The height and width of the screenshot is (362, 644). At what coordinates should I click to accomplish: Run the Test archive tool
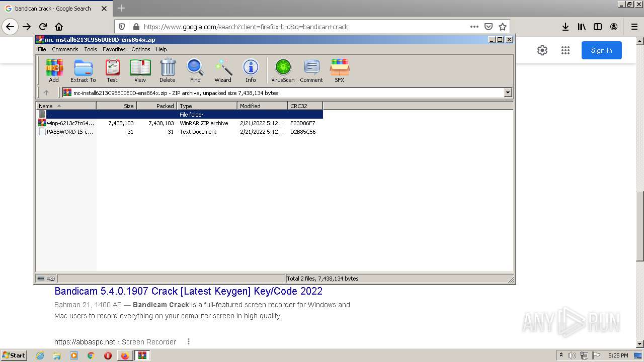tap(112, 70)
